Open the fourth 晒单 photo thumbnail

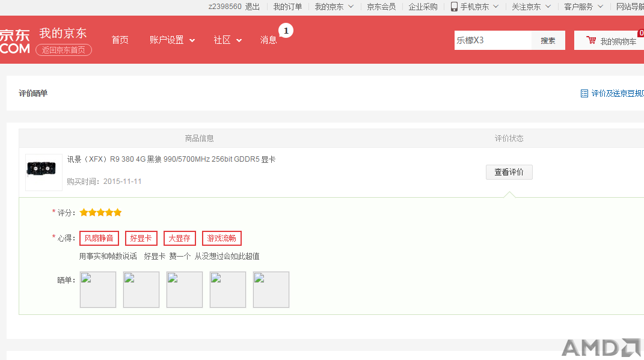(x=228, y=290)
